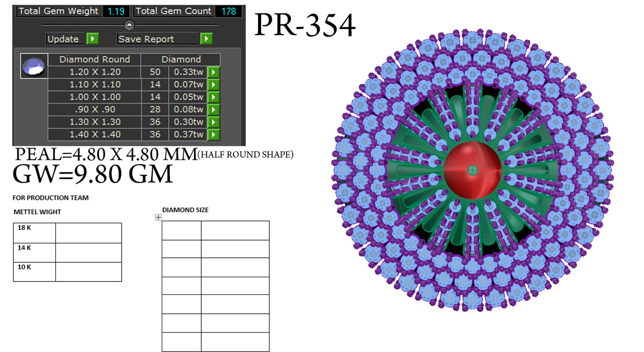Click the green arrow next to Update
This screenshot has height=352, width=644.
tap(92, 39)
